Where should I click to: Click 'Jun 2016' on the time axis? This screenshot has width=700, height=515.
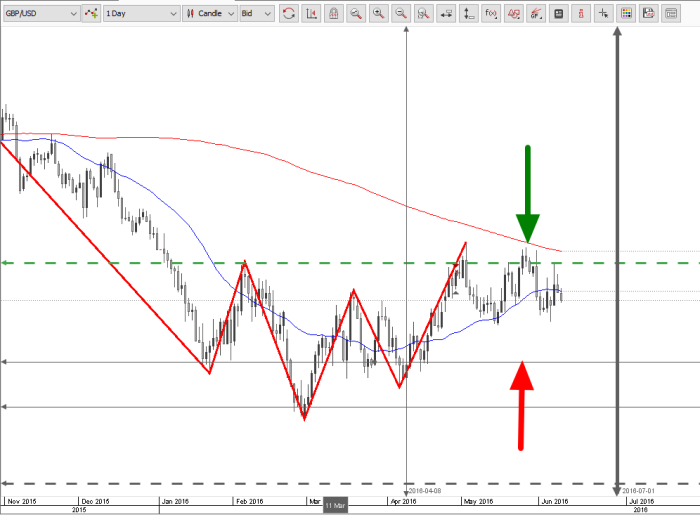click(555, 501)
